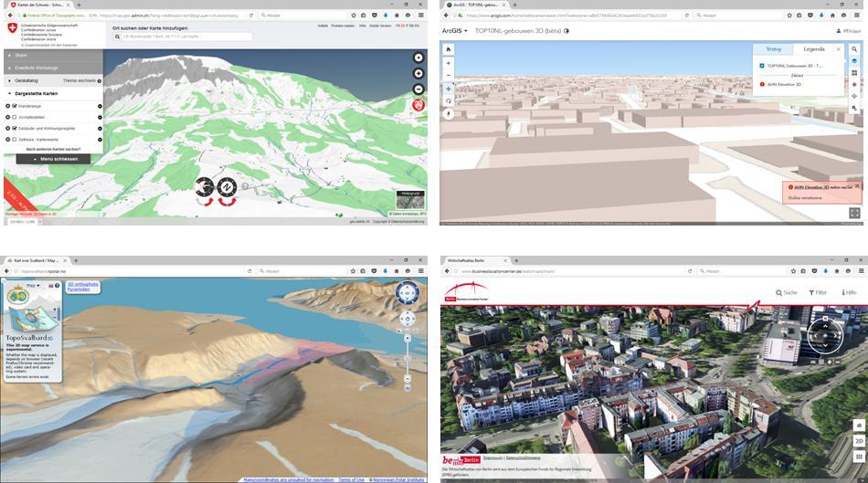This screenshot has height=483, width=868.
Task: Toggle Zeitreise - Kartenwerke checkbox
Action: pos(15,140)
